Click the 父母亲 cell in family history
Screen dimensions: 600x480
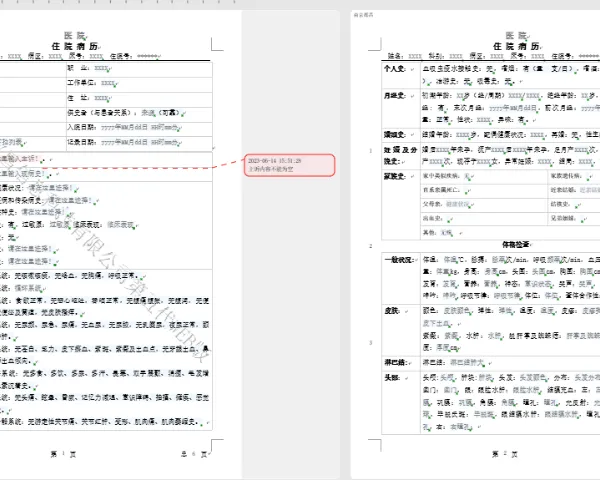(x=483, y=204)
